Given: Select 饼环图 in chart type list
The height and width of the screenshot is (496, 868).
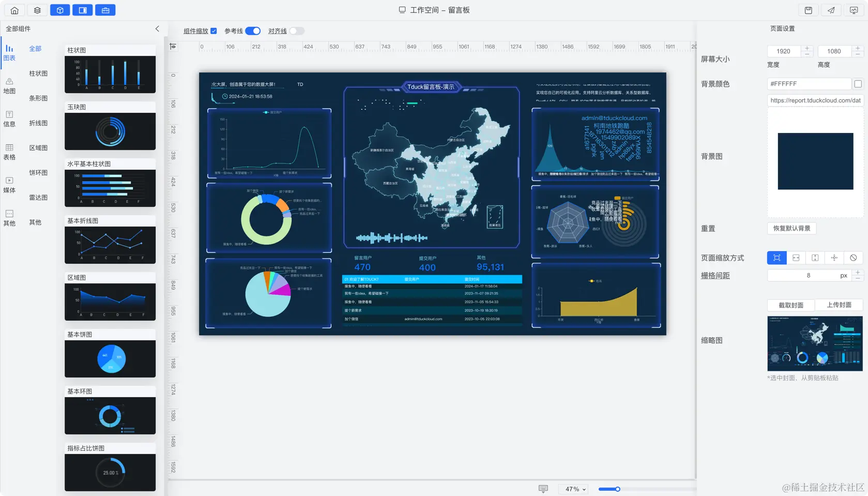Looking at the screenshot, I should pos(38,173).
